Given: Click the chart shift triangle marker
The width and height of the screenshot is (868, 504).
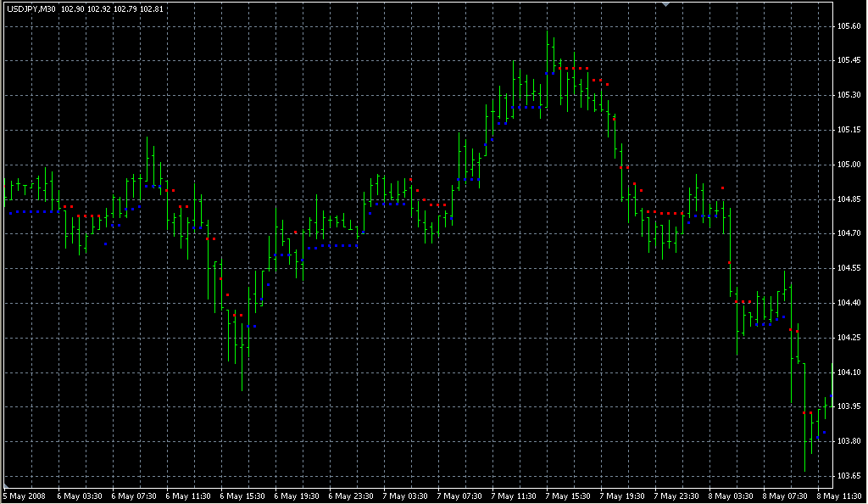Looking at the screenshot, I should coord(666,5).
